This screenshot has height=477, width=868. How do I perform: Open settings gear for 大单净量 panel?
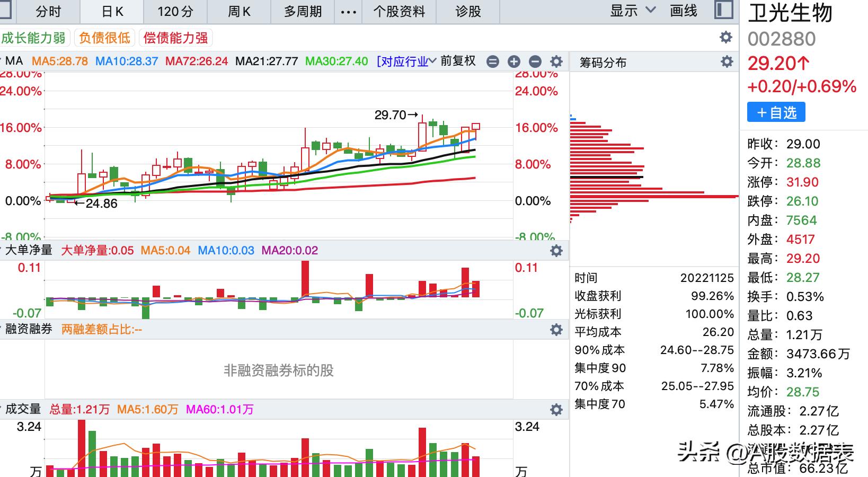pos(556,251)
